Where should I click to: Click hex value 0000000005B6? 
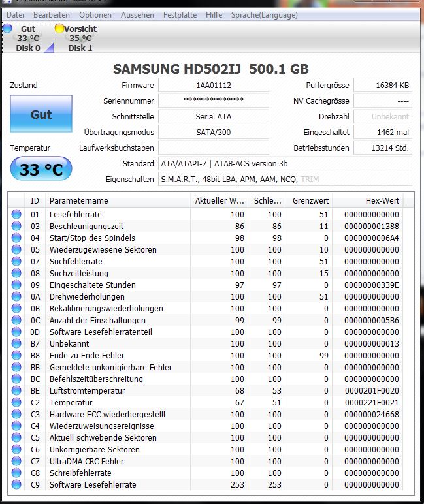coord(372,320)
